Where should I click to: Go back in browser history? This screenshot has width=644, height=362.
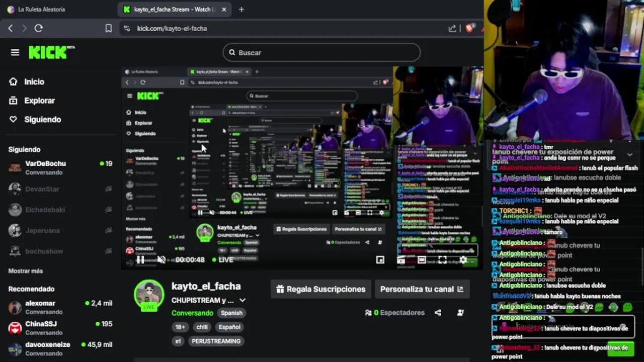pyautogui.click(x=11, y=29)
